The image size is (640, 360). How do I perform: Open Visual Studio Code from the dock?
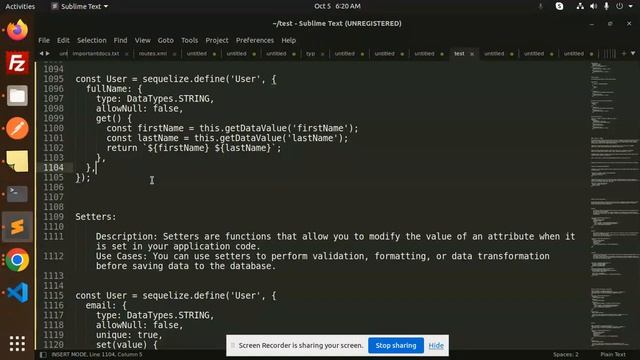pyautogui.click(x=17, y=292)
